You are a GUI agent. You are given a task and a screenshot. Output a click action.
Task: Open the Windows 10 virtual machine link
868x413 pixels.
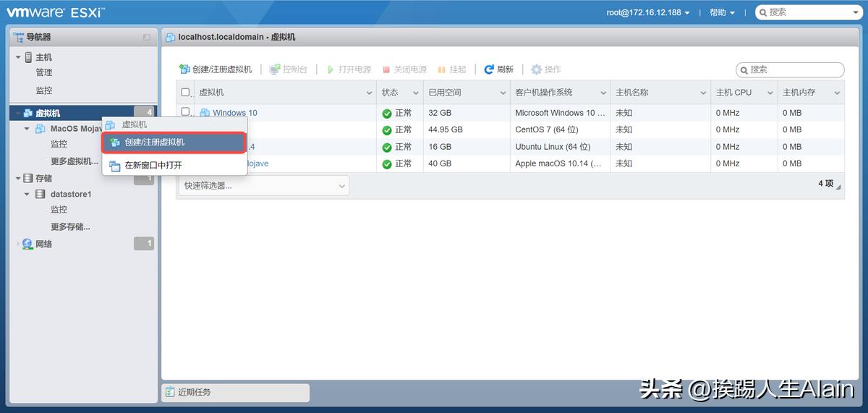(234, 113)
